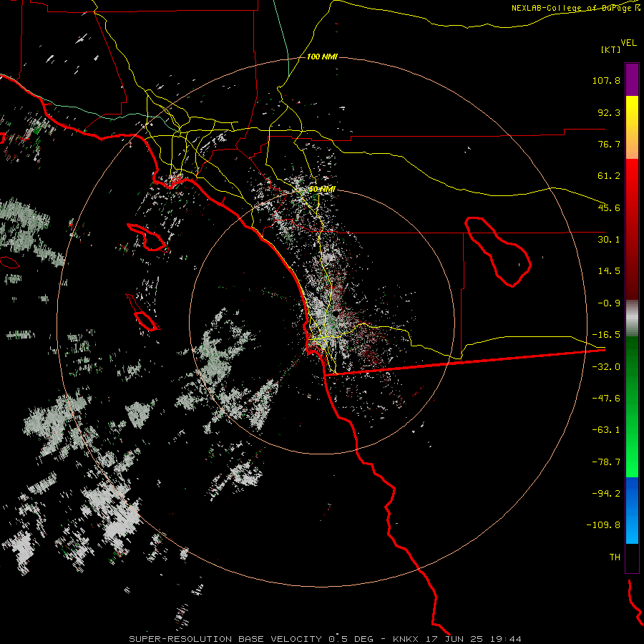Click the -78.7 legend value

click(x=606, y=462)
